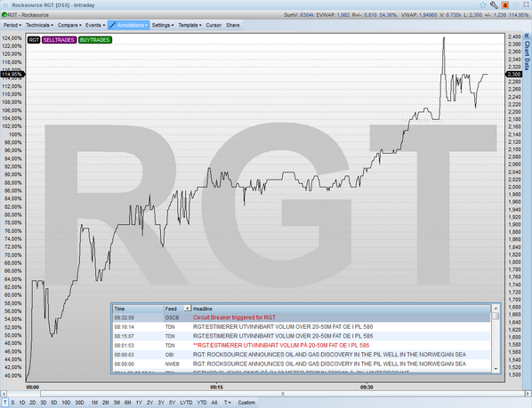Open the T interval dropdown near Custom

click(228, 403)
